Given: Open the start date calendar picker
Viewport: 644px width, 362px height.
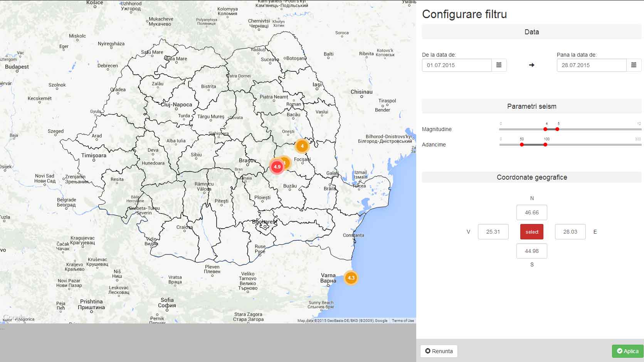Looking at the screenshot, I should (x=499, y=65).
